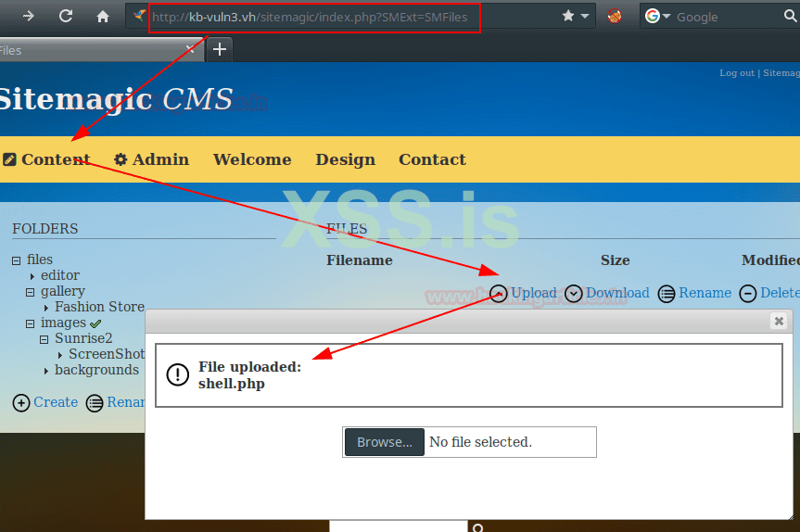Open the Content menu
This screenshot has width=800, height=532.
55,159
